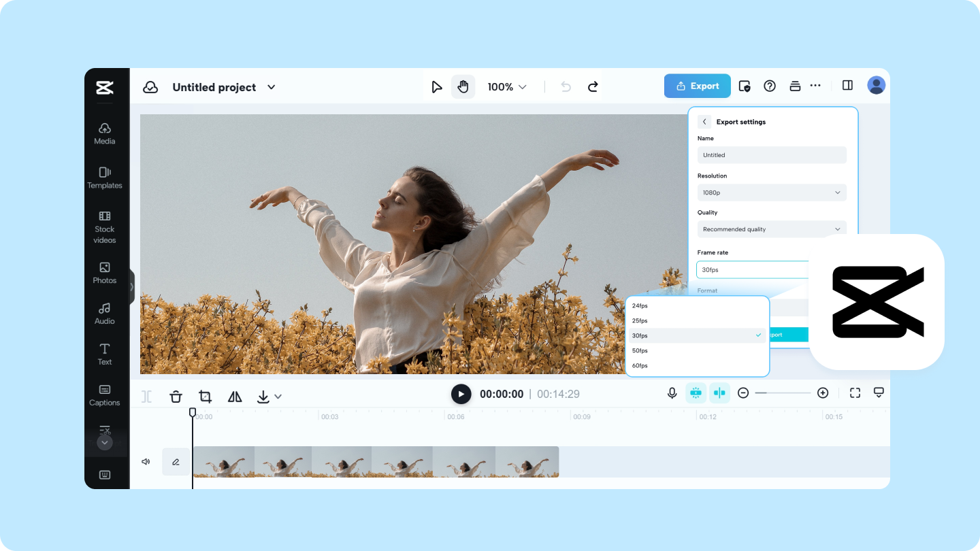The height and width of the screenshot is (551, 980).
Task: Select the arrow pointer tool
Action: [x=437, y=87]
